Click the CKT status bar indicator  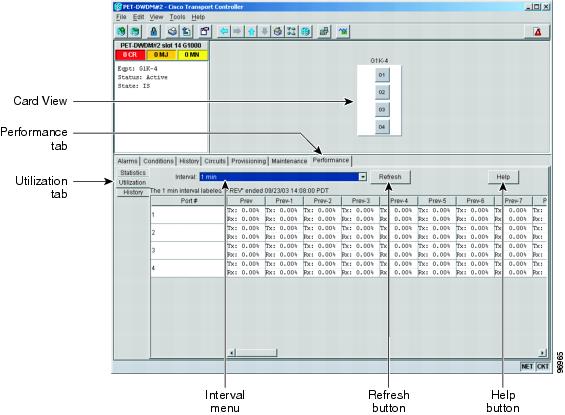tap(542, 366)
